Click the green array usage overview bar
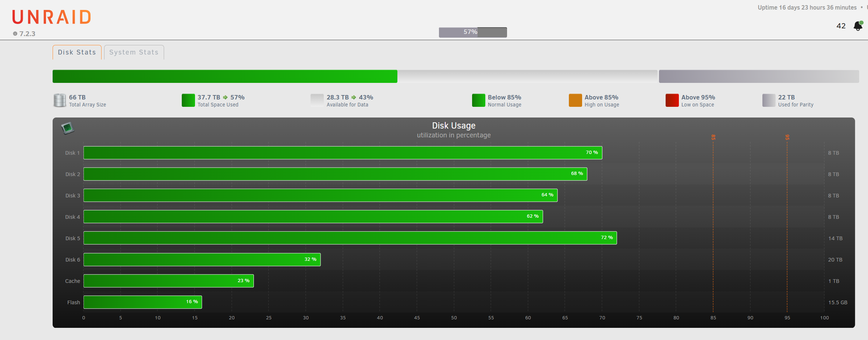Screen dimensions: 868x340 pyautogui.click(x=224, y=76)
